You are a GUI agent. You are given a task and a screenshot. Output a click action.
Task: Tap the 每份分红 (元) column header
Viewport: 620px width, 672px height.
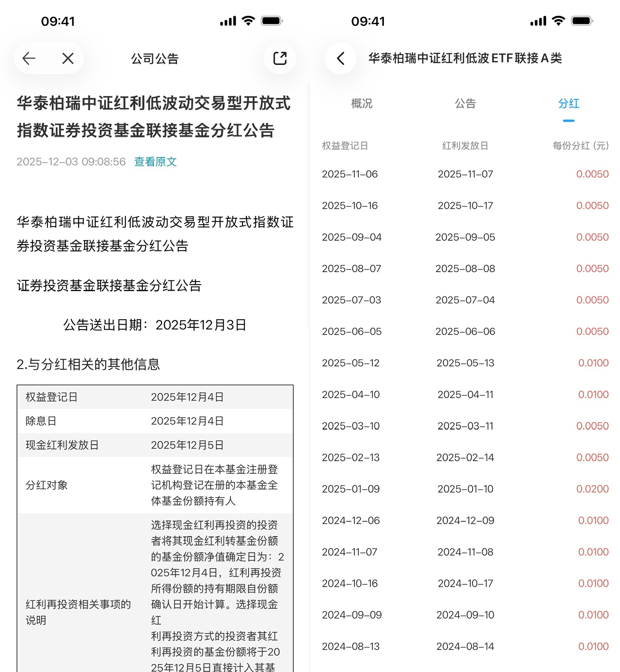click(581, 146)
